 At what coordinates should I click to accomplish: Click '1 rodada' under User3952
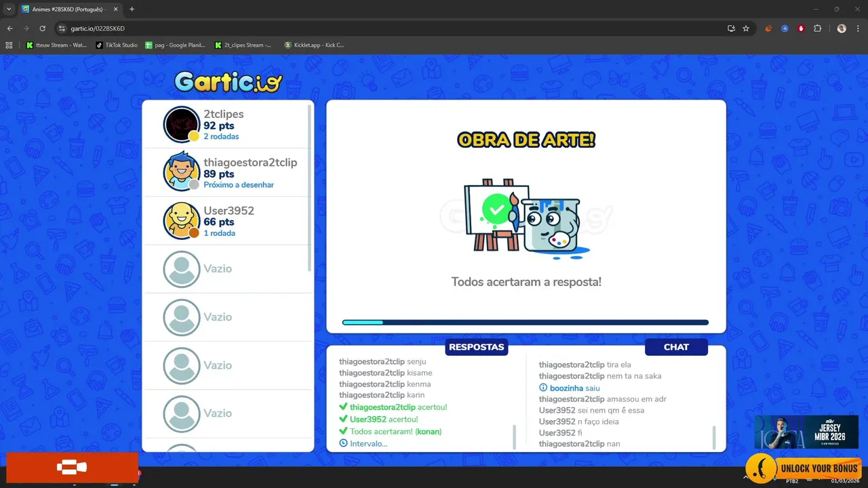coord(219,233)
